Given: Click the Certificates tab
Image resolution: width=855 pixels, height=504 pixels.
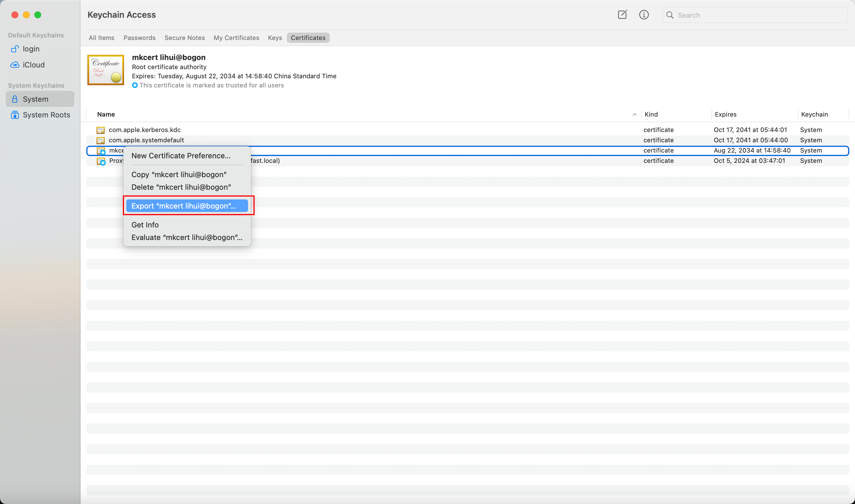Looking at the screenshot, I should (308, 37).
